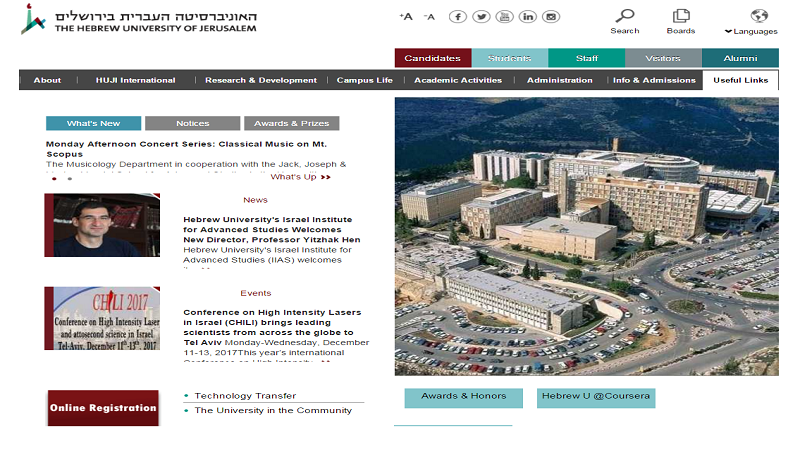Image resolution: width=800 pixels, height=465 pixels.
Task: Select the Candidates tab
Action: pos(433,58)
